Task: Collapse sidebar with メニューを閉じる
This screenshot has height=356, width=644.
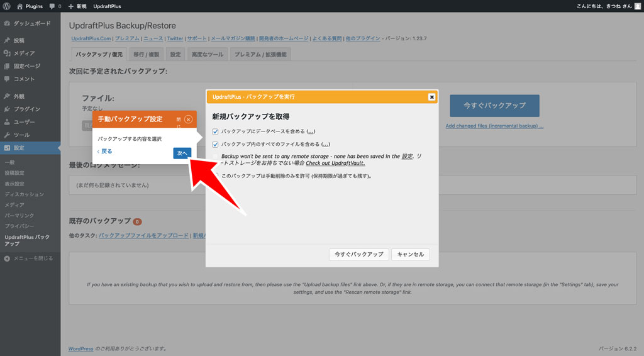Action: pos(29,259)
